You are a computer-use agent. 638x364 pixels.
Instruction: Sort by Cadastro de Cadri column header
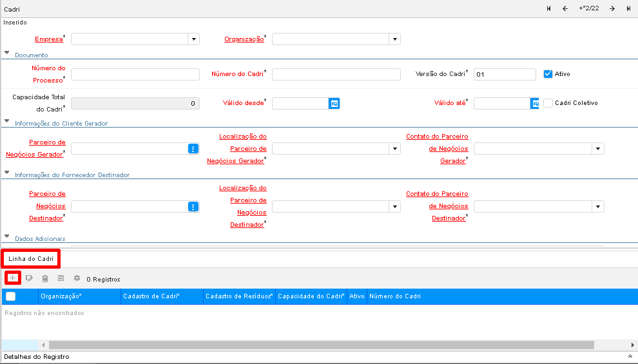coord(162,296)
